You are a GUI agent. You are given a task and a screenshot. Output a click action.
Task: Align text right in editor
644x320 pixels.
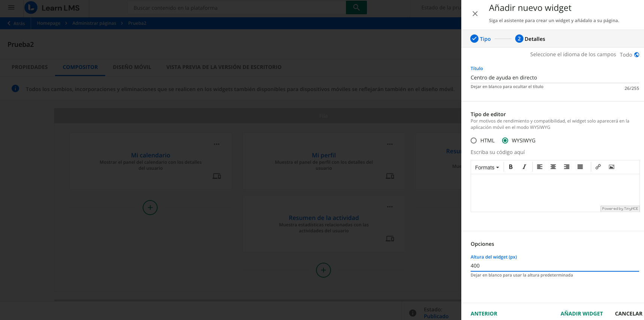pyautogui.click(x=566, y=167)
